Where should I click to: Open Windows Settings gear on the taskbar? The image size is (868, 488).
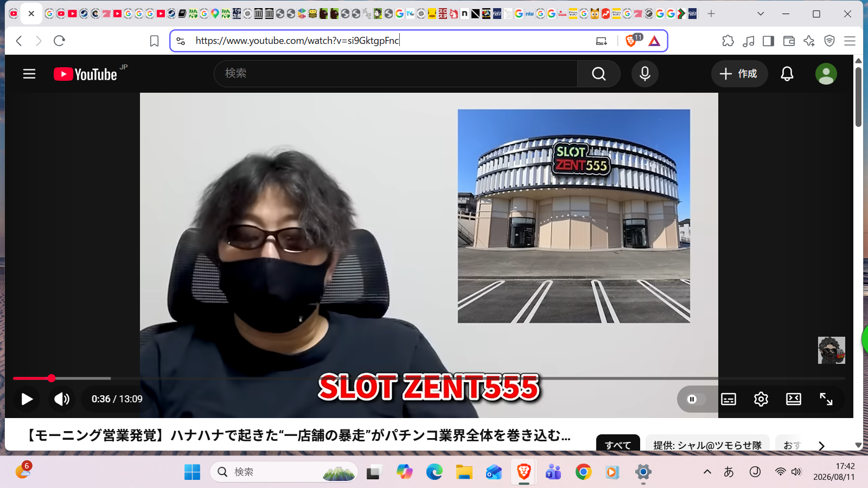tap(643, 472)
